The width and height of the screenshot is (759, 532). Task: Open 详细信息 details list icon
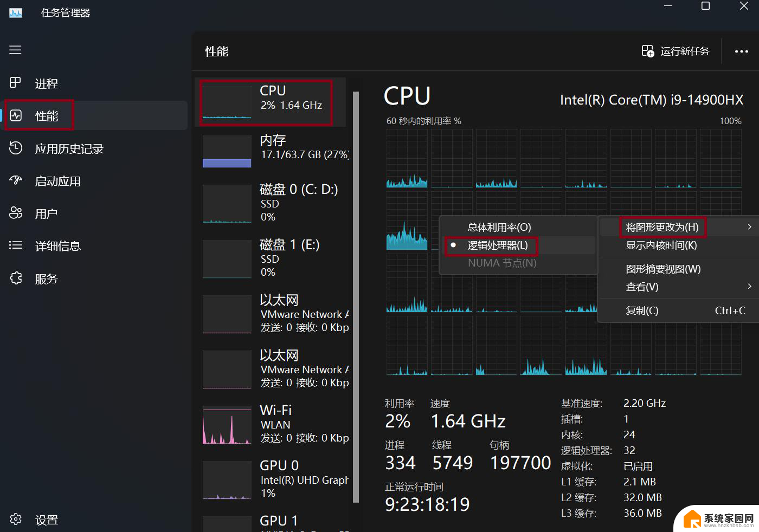pos(16,245)
